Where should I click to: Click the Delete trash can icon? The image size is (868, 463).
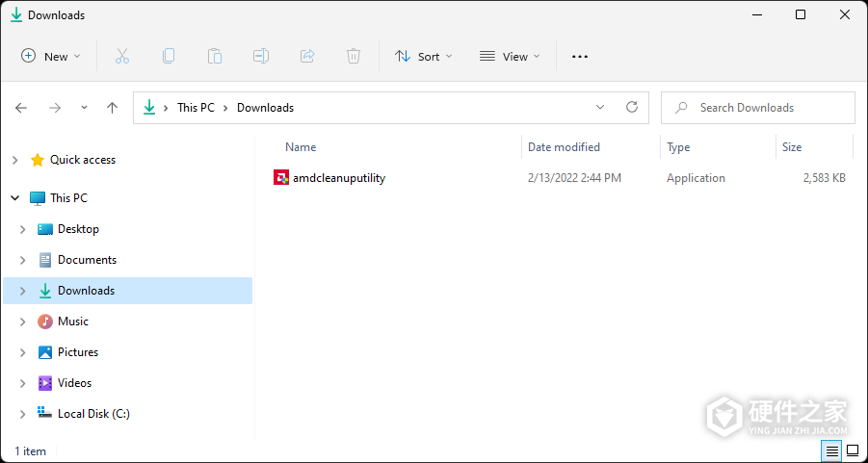click(x=354, y=56)
